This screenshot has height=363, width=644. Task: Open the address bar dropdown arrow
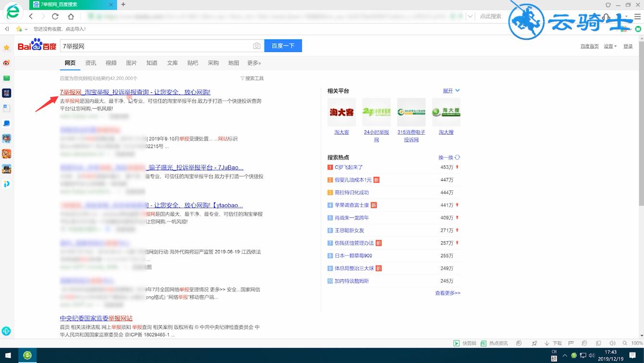point(470,16)
